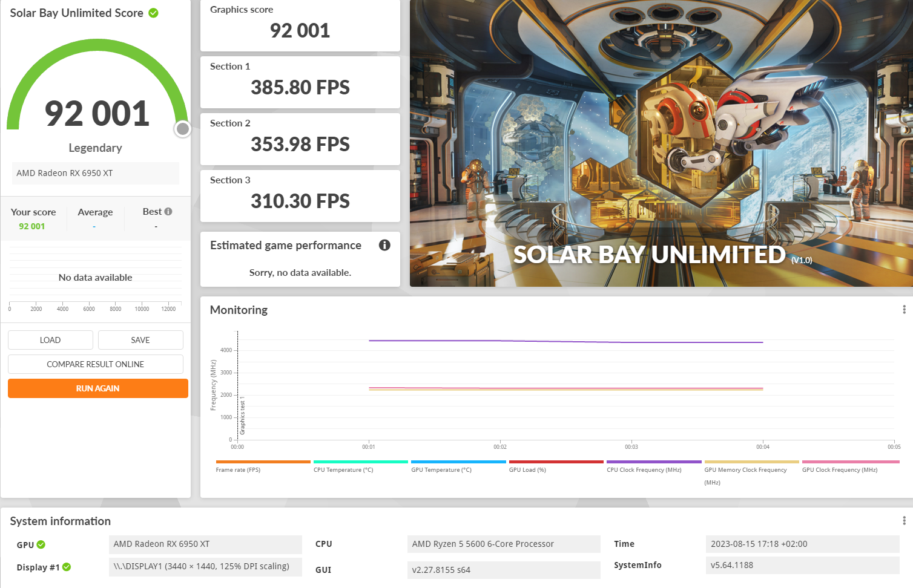This screenshot has width=913, height=588.
Task: Click the Solar Bay Unlimited benchmark artwork
Action: (x=661, y=143)
